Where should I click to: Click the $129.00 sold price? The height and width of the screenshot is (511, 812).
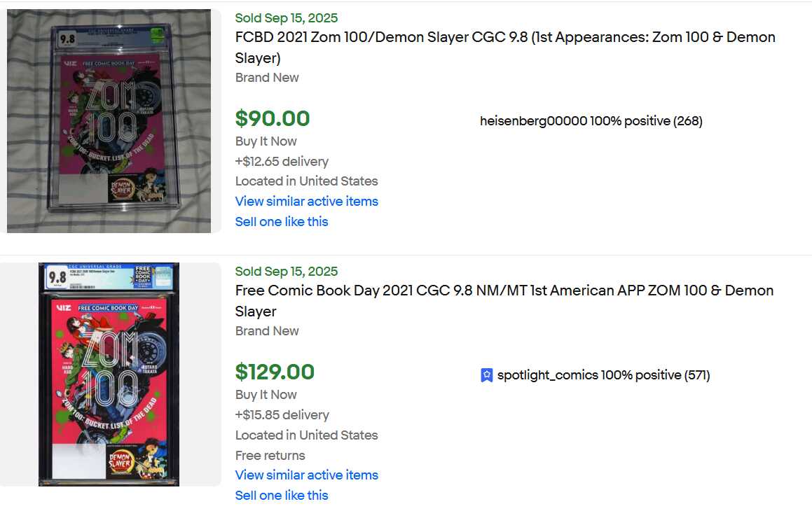(x=275, y=372)
